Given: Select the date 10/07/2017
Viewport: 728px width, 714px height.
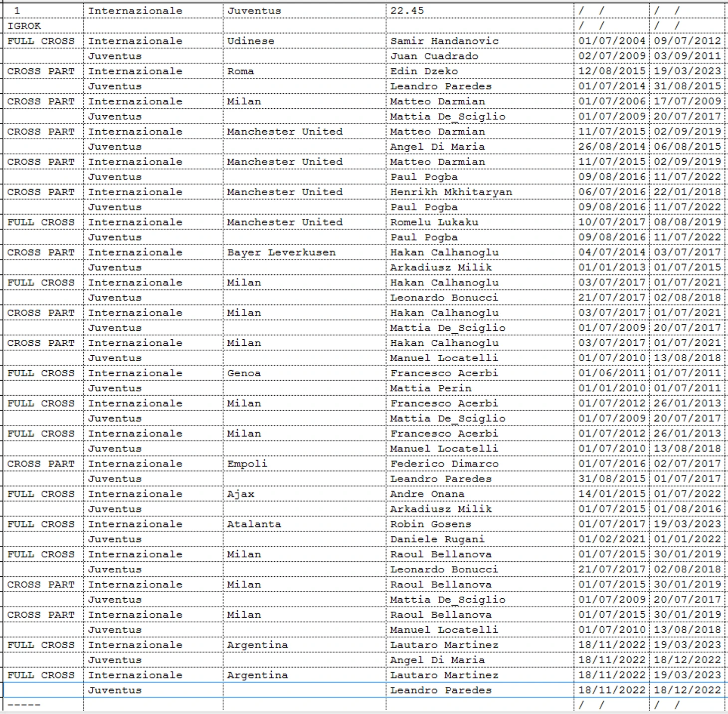Looking at the screenshot, I should (x=612, y=222).
